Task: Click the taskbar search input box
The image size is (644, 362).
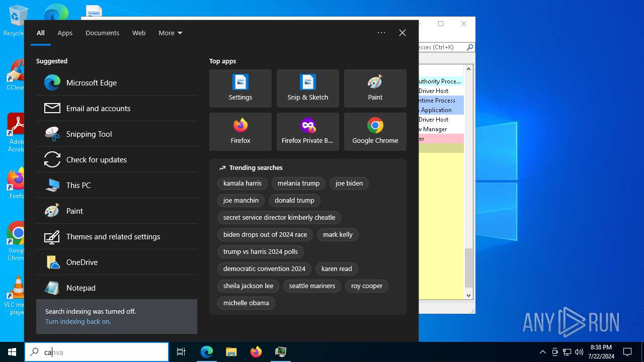Action: point(97,352)
